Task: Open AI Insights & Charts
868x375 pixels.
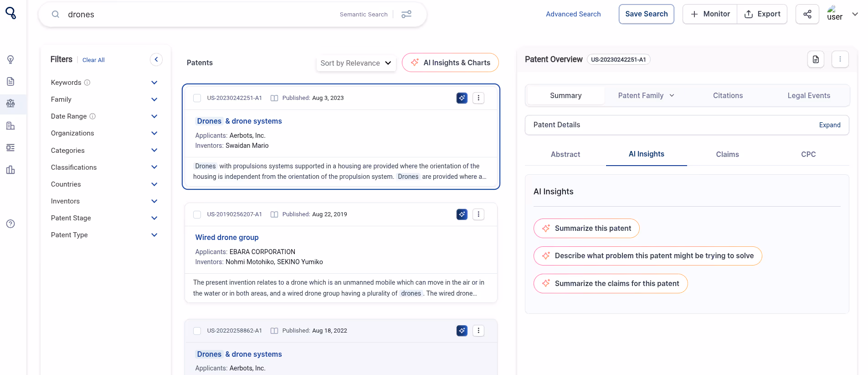Action: tap(450, 62)
